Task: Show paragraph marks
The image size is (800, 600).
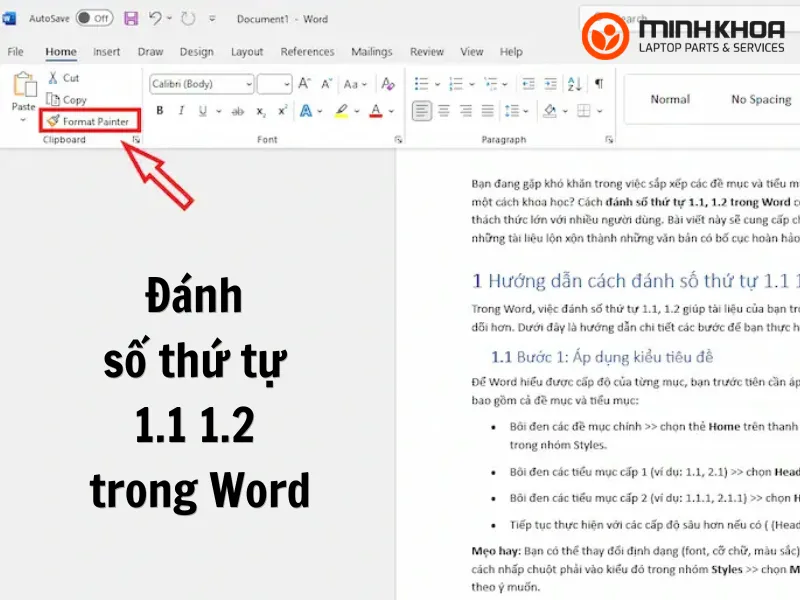Action: (598, 83)
